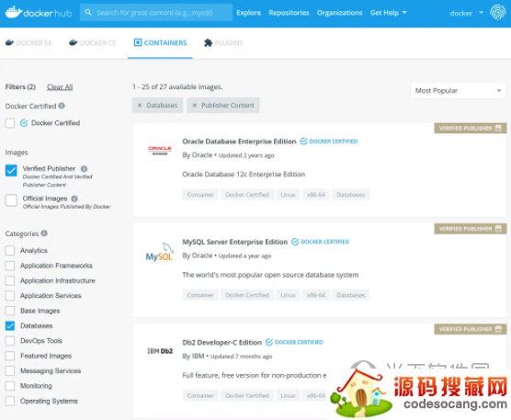
Task: Click certified checkmark icon in Docker Certified filter
Action: tap(24, 123)
